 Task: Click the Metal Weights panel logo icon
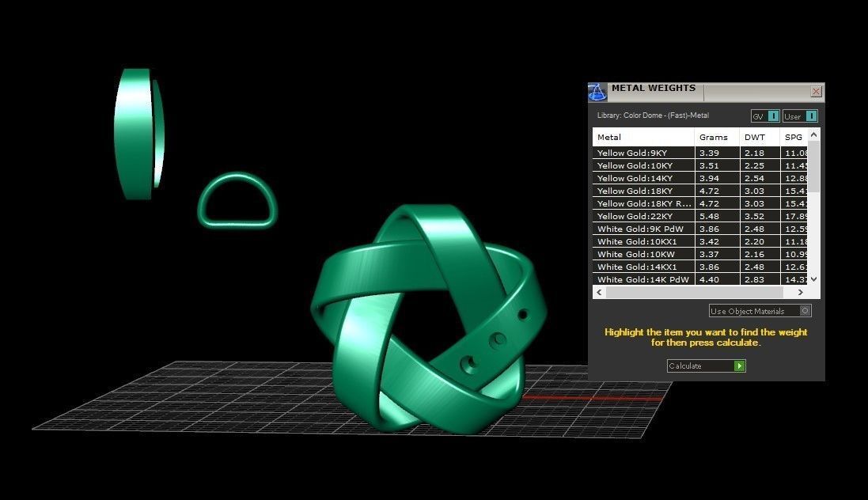click(597, 92)
